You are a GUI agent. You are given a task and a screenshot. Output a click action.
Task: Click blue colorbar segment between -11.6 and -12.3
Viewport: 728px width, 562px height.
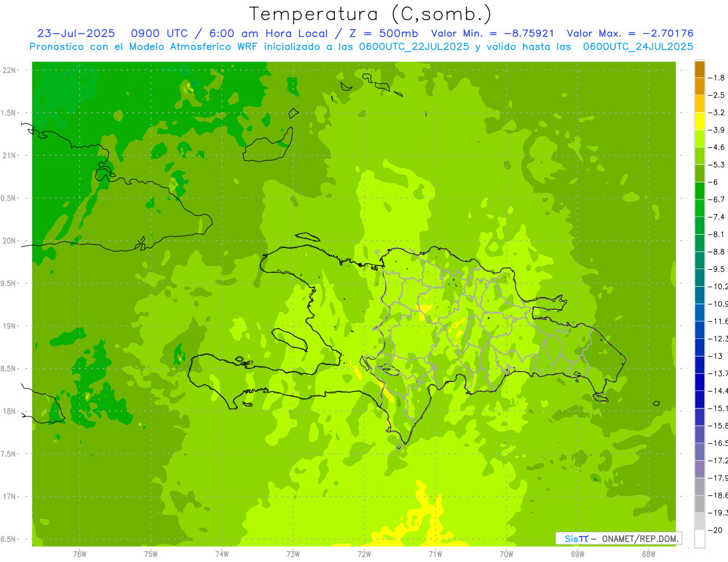point(699,330)
